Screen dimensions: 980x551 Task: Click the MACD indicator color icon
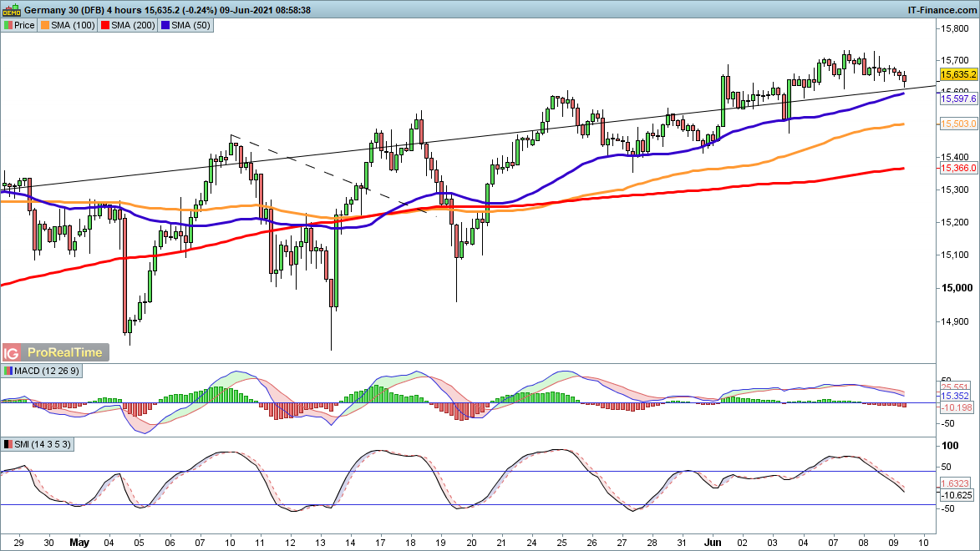(8, 371)
